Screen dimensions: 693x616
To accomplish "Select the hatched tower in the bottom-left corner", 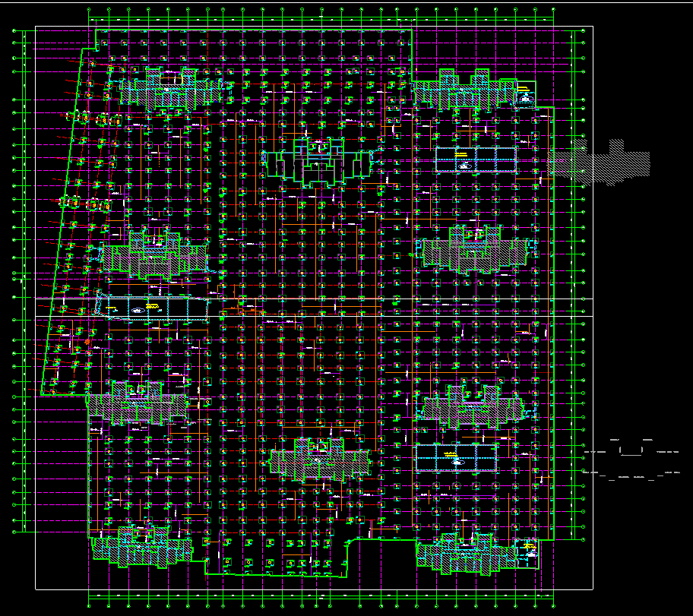I will pyautogui.click(x=142, y=547).
